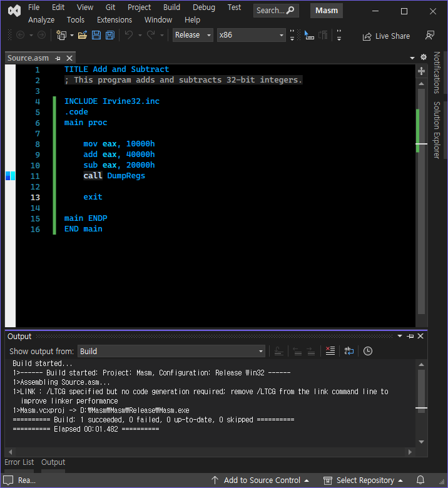Image resolution: width=448 pixels, height=488 pixels.
Task: Open the File menu
Action: [34, 7]
